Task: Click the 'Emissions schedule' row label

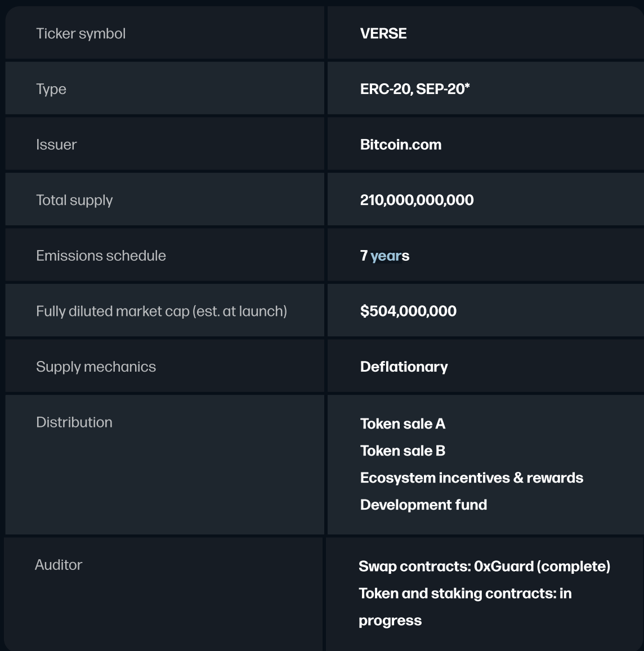Action: coord(101,256)
